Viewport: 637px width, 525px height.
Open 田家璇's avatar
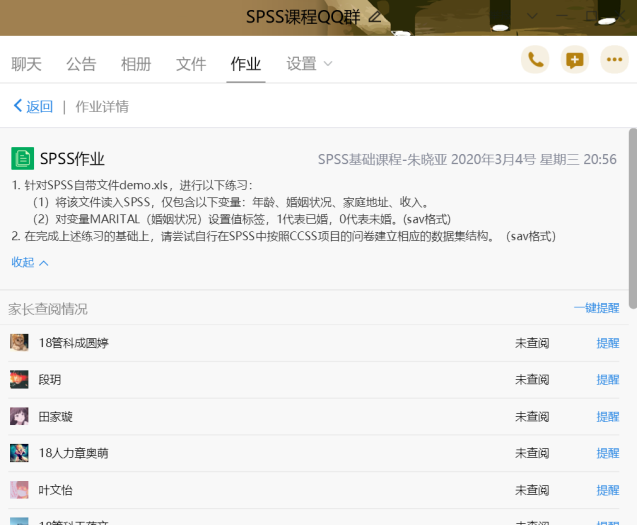[x=19, y=416]
